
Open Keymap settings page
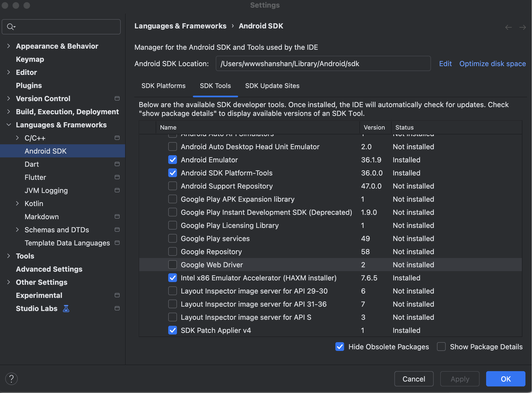tap(30, 59)
